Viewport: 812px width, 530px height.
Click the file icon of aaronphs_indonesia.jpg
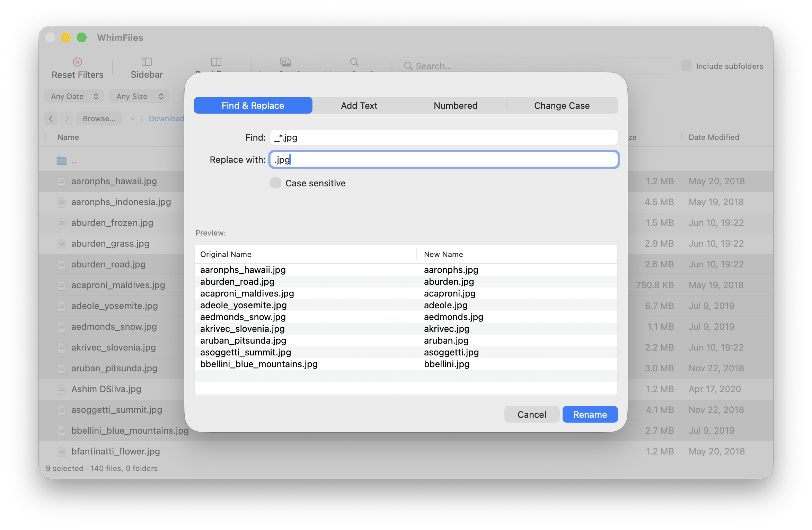pyautogui.click(x=62, y=202)
